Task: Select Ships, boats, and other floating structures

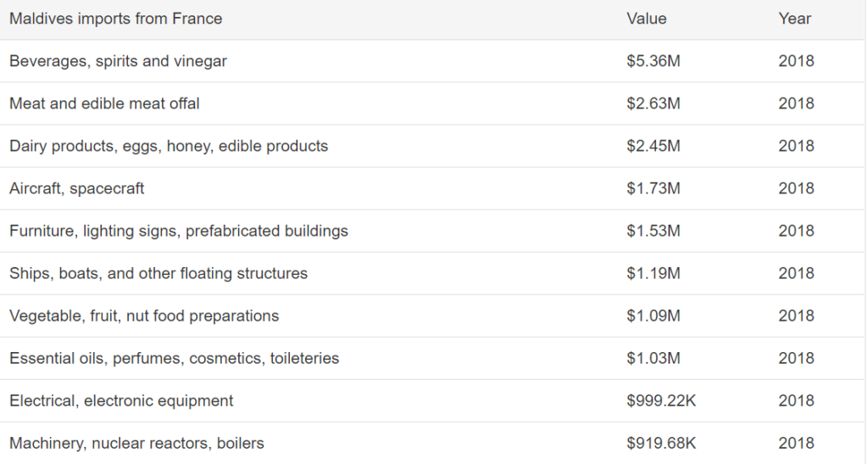Action: pyautogui.click(x=159, y=273)
